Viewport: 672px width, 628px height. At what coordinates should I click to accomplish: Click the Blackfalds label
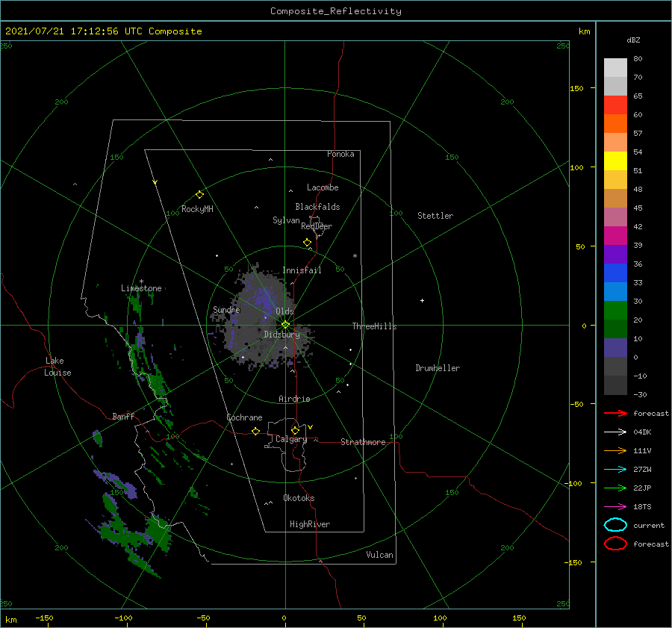click(317, 207)
